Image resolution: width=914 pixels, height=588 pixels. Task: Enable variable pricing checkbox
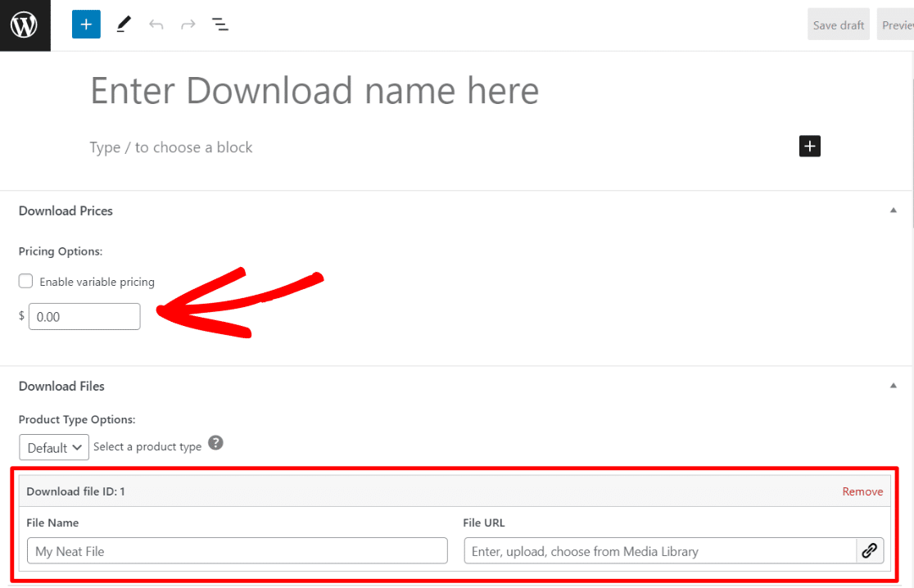pyautogui.click(x=25, y=280)
